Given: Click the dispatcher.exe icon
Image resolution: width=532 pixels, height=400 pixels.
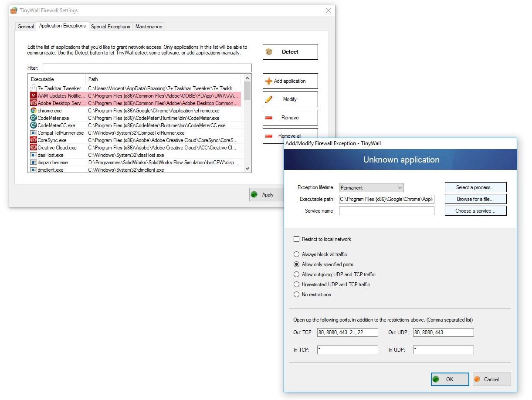Looking at the screenshot, I should tap(34, 163).
